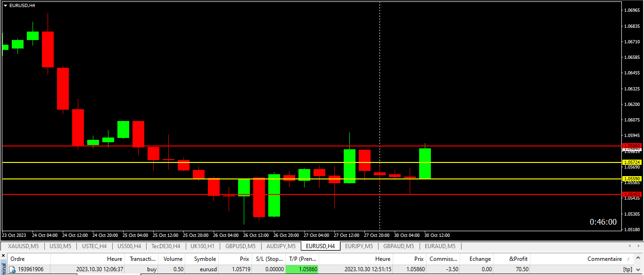Click the white dashed vertical period separator
The width and height of the screenshot is (644, 275).
click(x=380, y=94)
